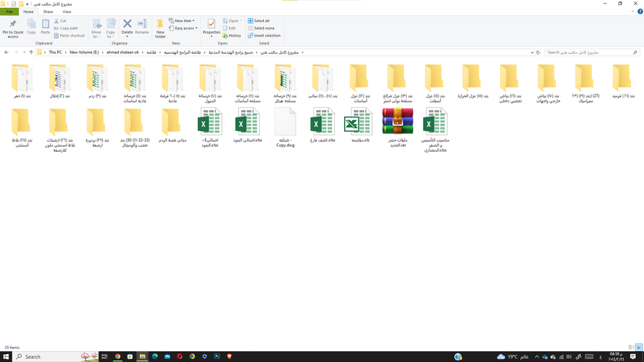
Task: Switch to details view toggle
Action: (x=631, y=347)
